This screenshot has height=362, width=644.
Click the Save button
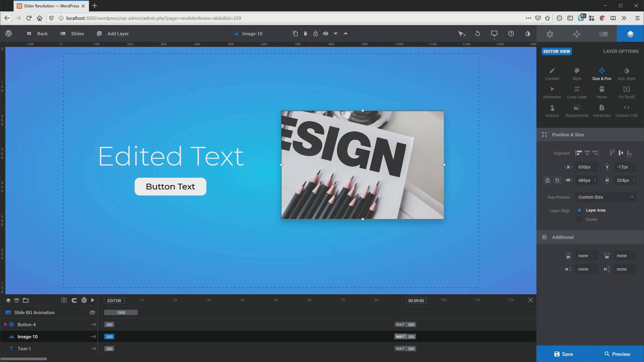[x=563, y=354]
